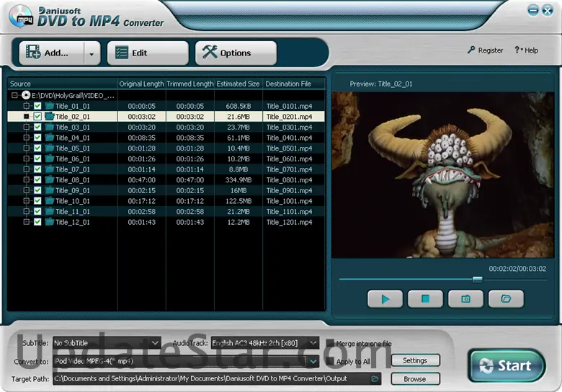Click the Target Path field
This screenshot has height=392, width=562.
[217, 379]
